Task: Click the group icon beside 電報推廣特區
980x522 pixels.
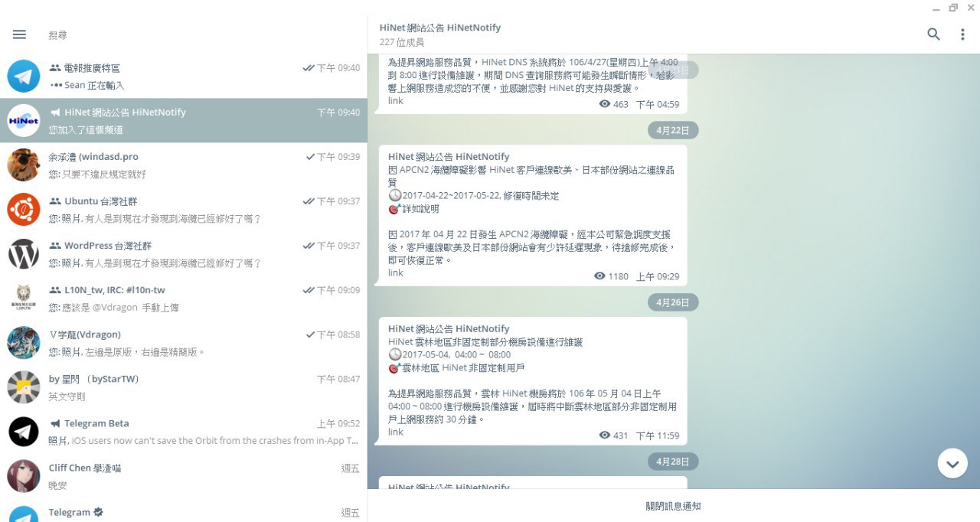Action: point(55,68)
